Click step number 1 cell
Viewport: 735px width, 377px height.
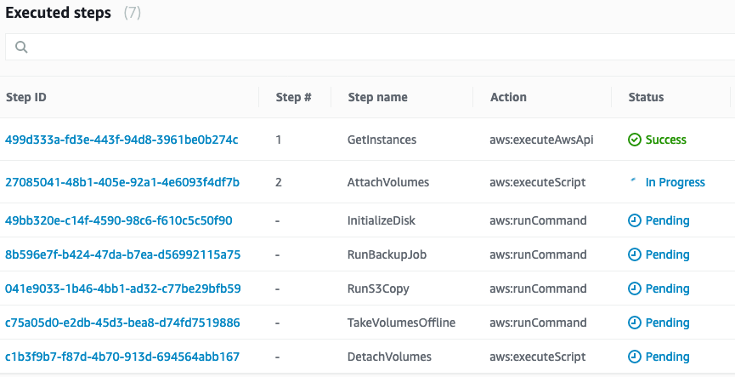tap(278, 140)
